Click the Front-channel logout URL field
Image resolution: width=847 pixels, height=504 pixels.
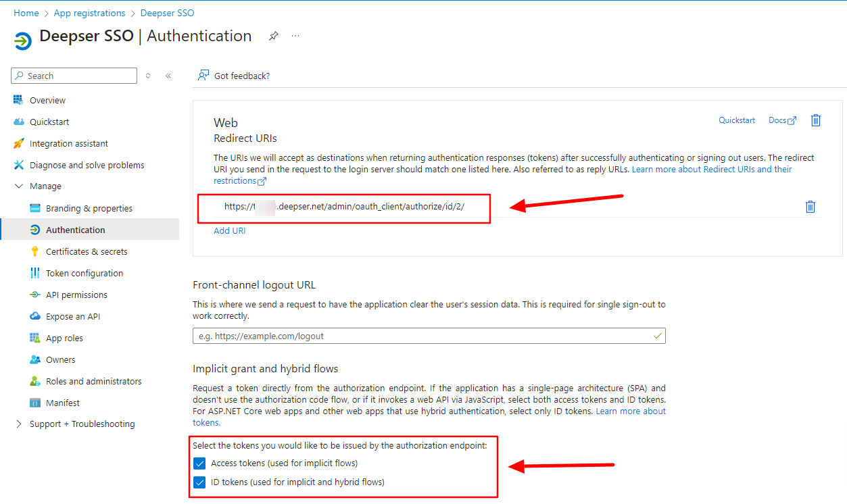tap(429, 336)
